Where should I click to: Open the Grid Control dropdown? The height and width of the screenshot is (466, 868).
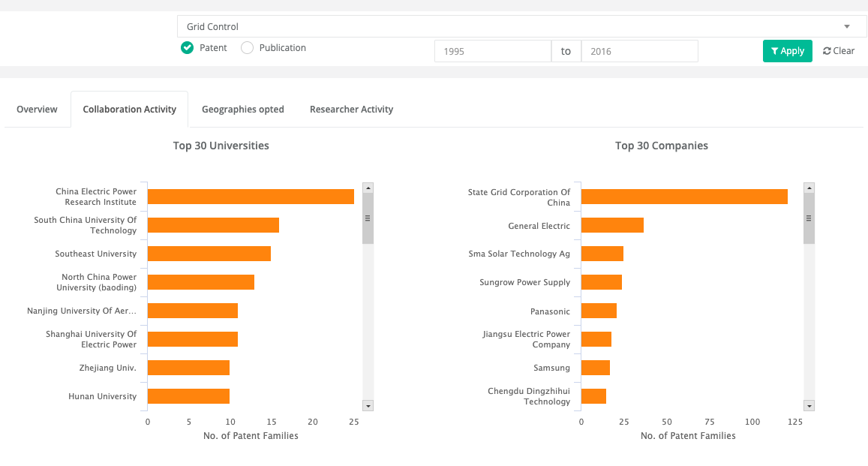pyautogui.click(x=521, y=26)
